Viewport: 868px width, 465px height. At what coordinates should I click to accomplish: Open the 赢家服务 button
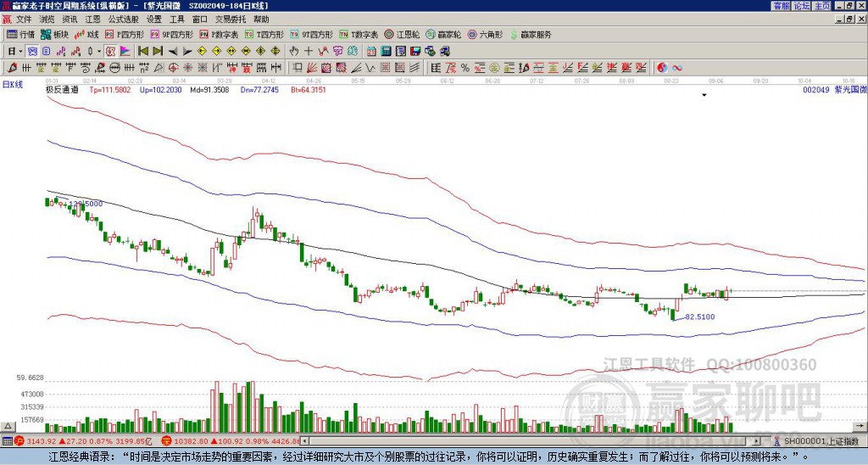click(x=531, y=34)
